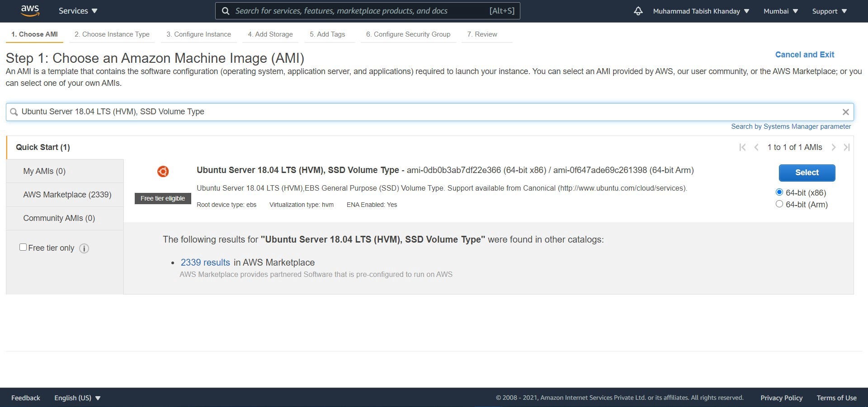Go to step 6 Configure Security Group

408,34
